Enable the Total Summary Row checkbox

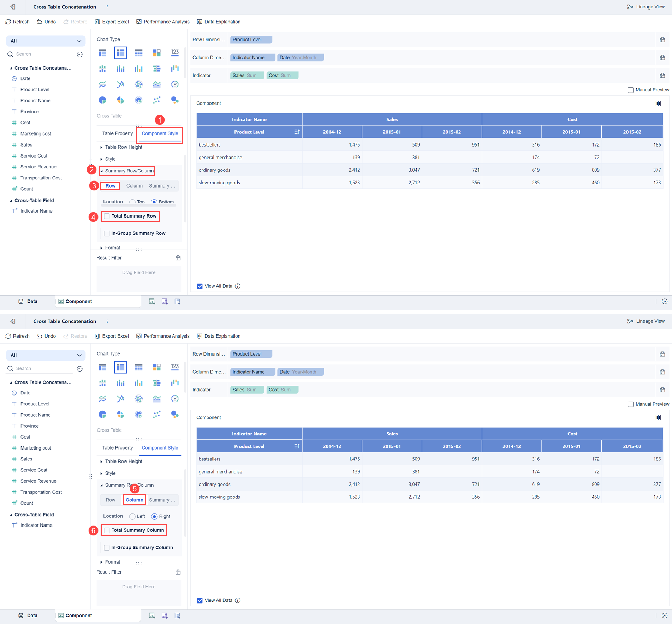(107, 216)
